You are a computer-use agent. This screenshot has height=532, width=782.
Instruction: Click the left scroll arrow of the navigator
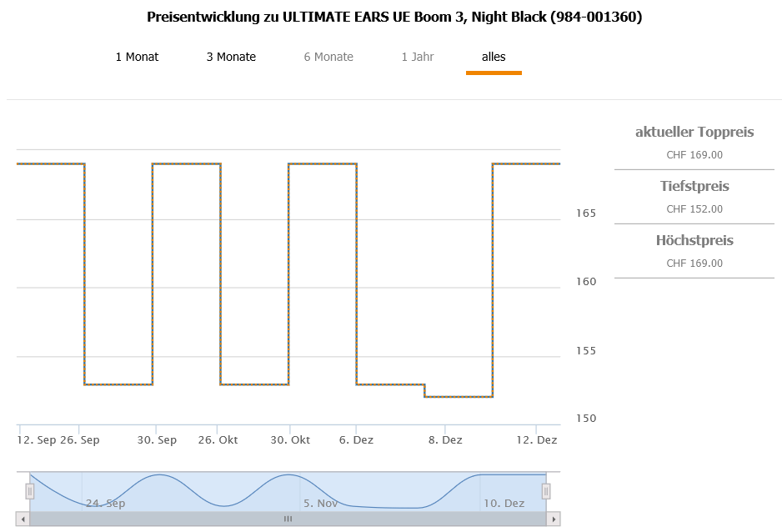[23, 519]
